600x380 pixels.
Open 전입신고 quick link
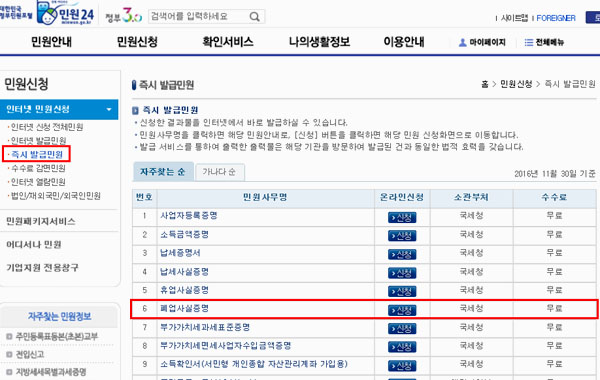(x=30, y=354)
